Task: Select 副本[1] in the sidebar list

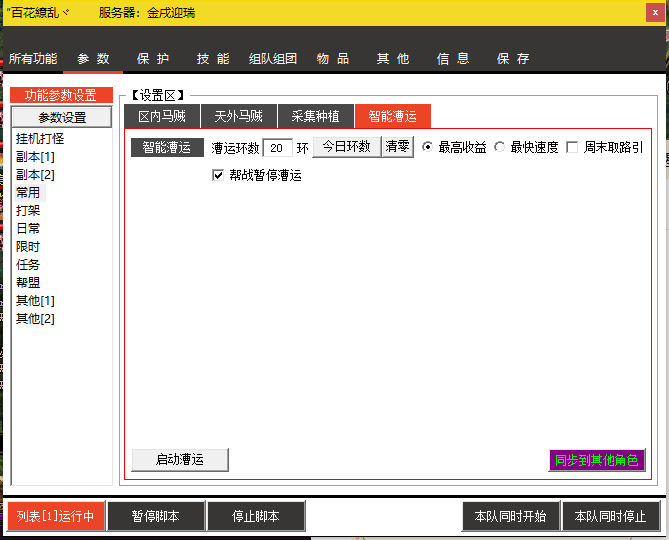Action: [35, 157]
